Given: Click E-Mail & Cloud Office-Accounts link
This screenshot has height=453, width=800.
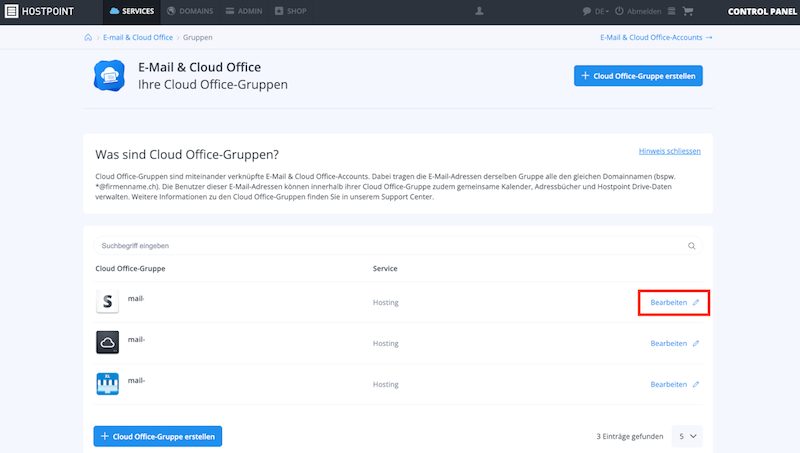Looking at the screenshot, I should (x=656, y=37).
